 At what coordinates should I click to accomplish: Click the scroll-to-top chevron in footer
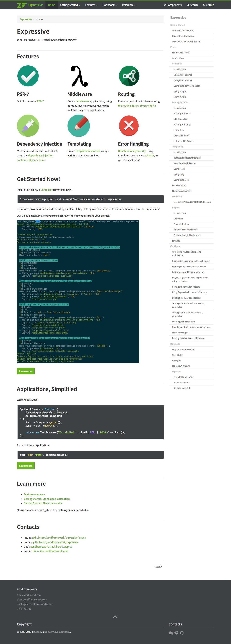click(x=115, y=617)
